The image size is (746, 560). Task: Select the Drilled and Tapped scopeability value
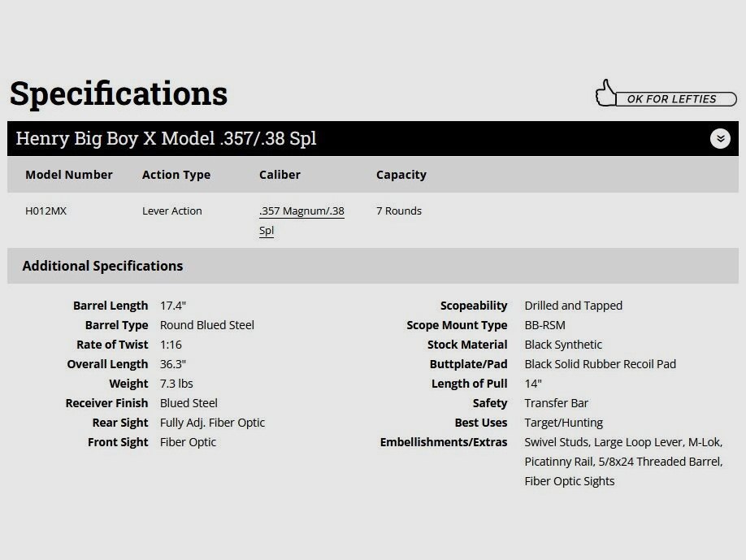[574, 306]
